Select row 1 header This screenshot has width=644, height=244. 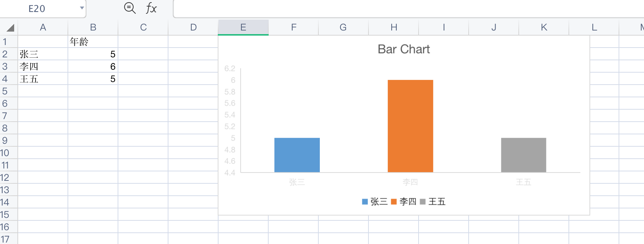(9, 42)
